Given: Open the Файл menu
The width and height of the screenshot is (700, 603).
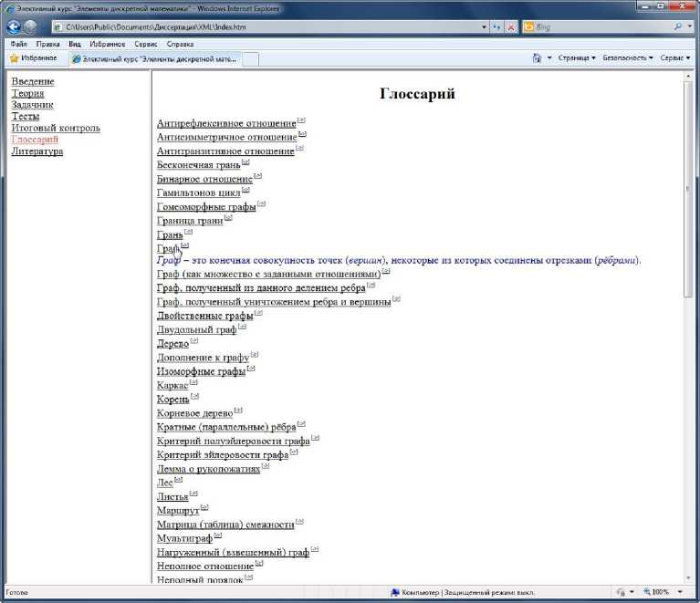Looking at the screenshot, I should 19,44.
